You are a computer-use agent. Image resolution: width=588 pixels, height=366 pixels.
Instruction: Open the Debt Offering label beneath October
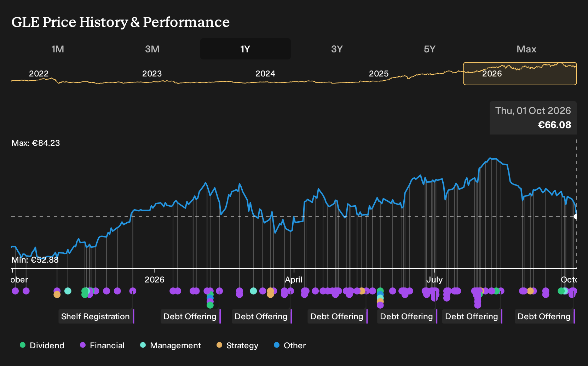pyautogui.click(x=545, y=316)
